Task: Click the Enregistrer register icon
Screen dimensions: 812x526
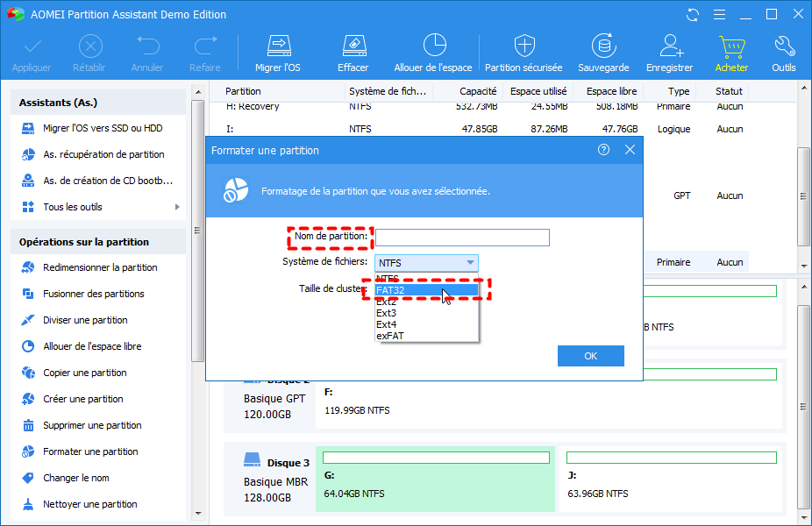Action: pos(670,46)
